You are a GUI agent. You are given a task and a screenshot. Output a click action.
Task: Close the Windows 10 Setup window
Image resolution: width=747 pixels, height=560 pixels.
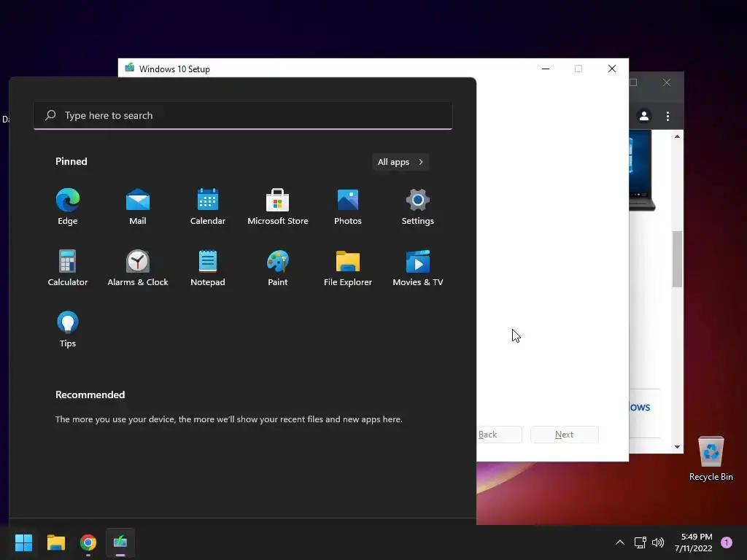click(x=612, y=69)
